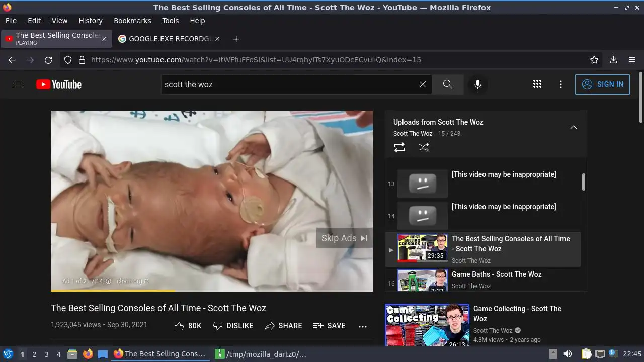Go back with Firefox back arrow

click(x=12, y=60)
